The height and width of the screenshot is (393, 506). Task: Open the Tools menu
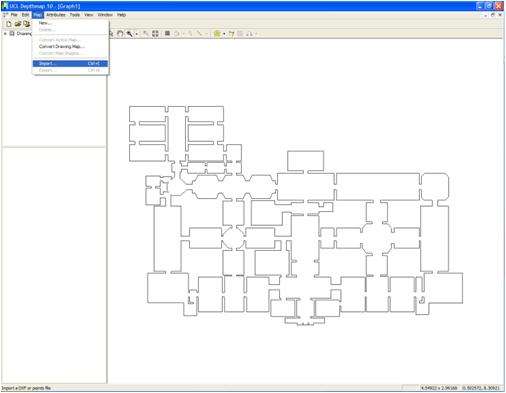coord(75,15)
